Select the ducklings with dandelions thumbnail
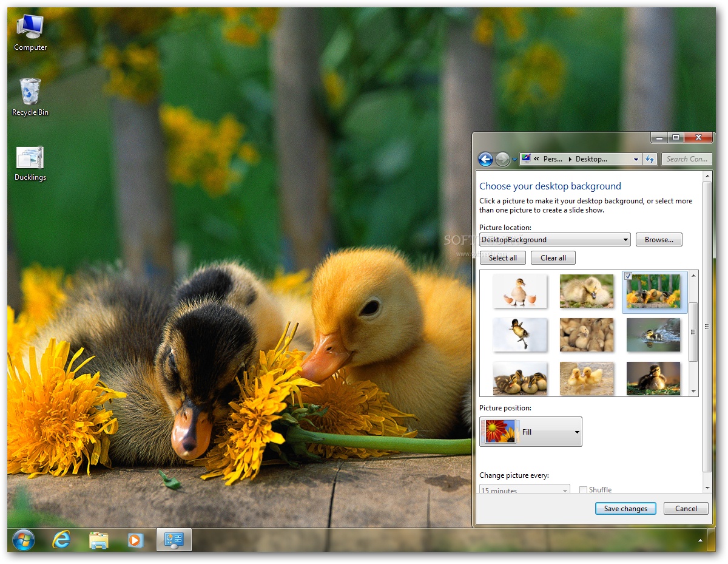This screenshot has height=564, width=728. [x=655, y=292]
